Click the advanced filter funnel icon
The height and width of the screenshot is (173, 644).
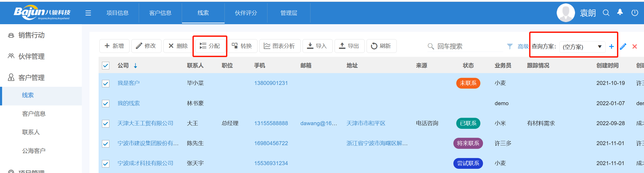pyautogui.click(x=509, y=47)
